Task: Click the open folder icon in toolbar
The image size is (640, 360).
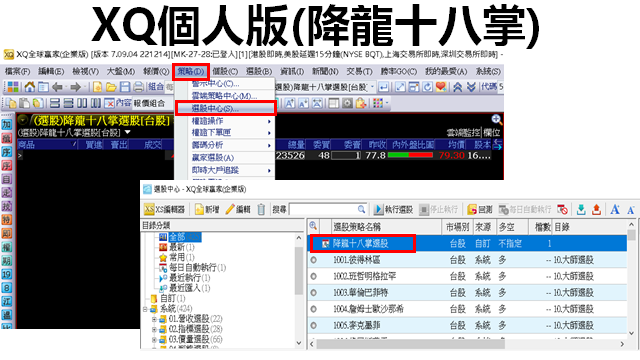Action: pos(111,87)
